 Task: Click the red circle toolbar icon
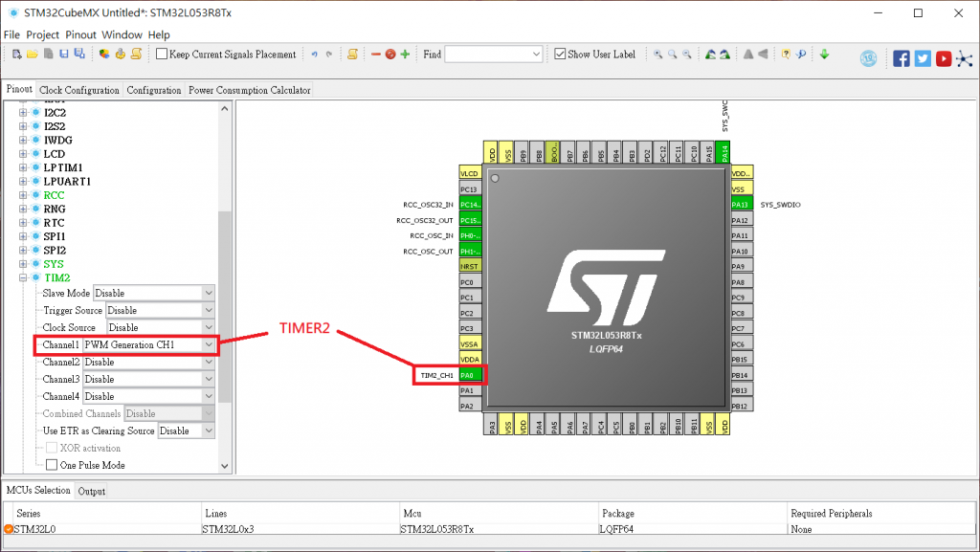(390, 55)
